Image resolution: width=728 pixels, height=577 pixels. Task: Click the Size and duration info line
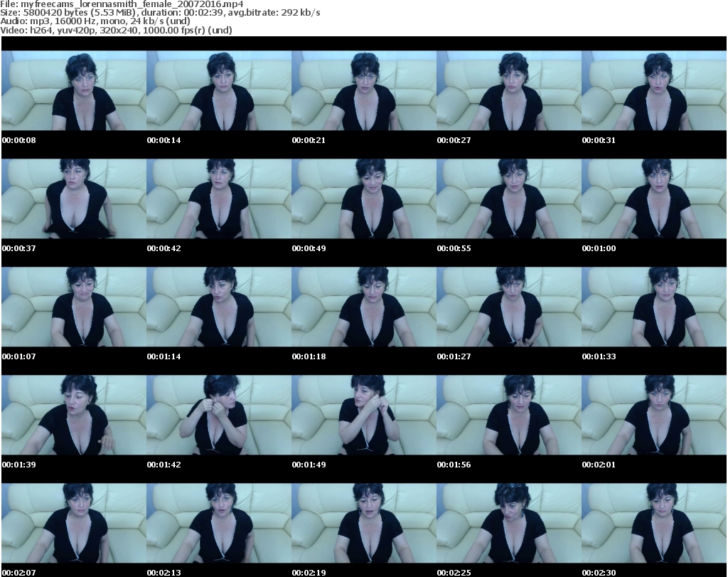click(160, 13)
